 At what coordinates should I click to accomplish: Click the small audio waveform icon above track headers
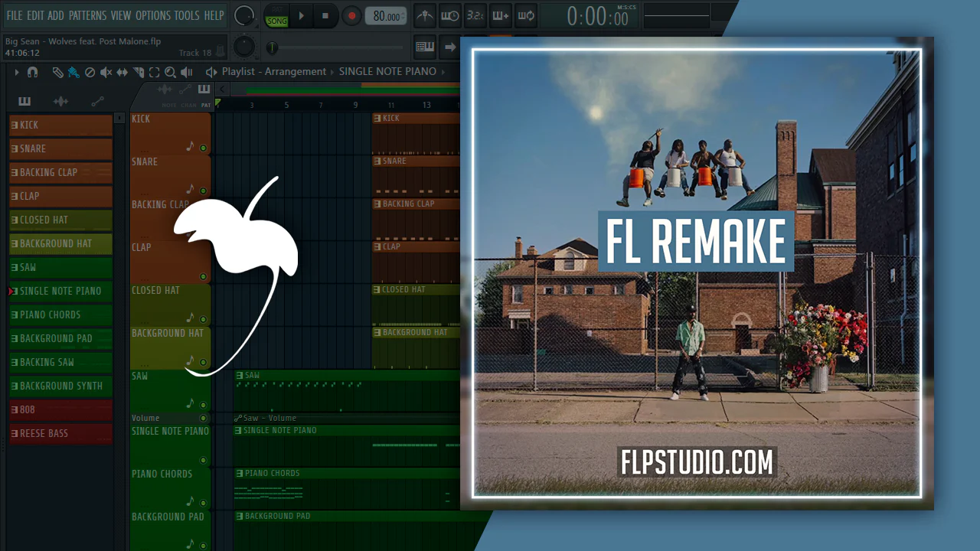(x=165, y=90)
